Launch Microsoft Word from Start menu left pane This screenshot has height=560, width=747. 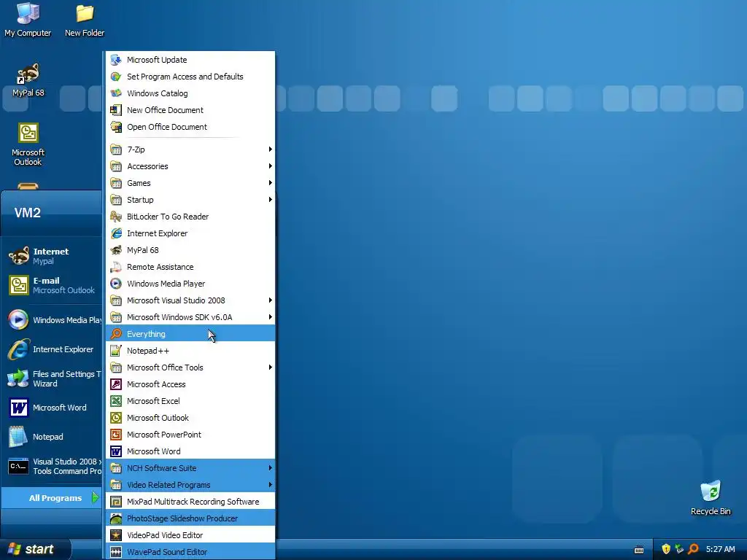[52, 408]
